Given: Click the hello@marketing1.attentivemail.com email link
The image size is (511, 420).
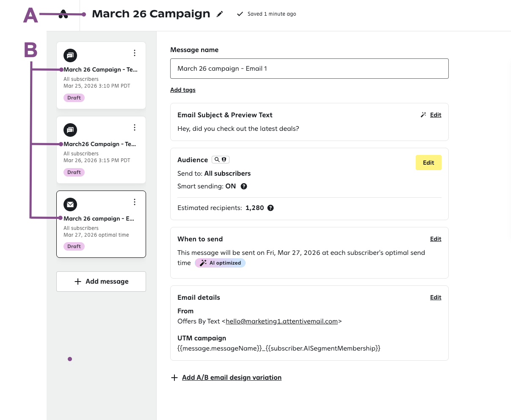Looking at the screenshot, I should coord(282,321).
